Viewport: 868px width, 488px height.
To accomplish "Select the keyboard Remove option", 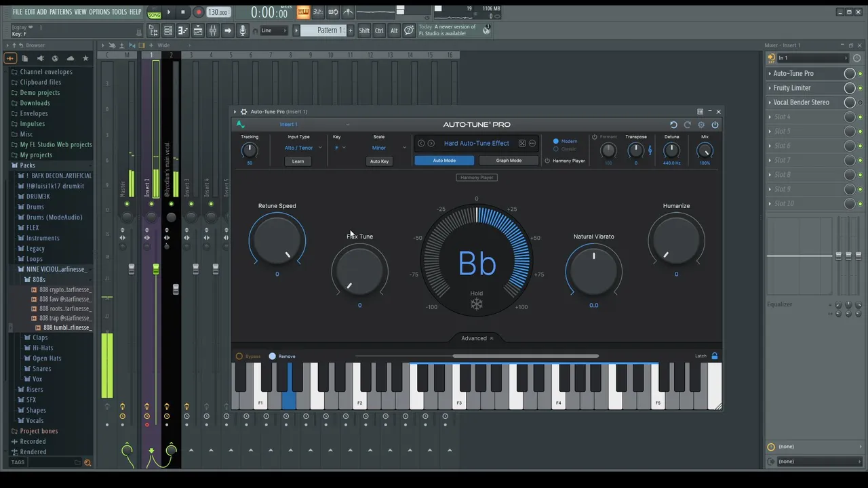I will click(x=272, y=357).
